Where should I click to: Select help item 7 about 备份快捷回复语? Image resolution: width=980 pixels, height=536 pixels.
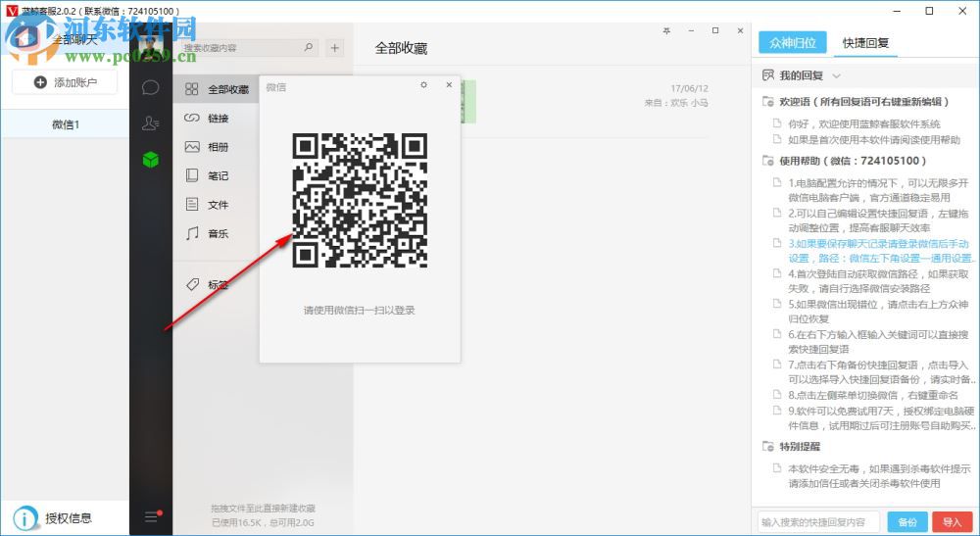880,371
